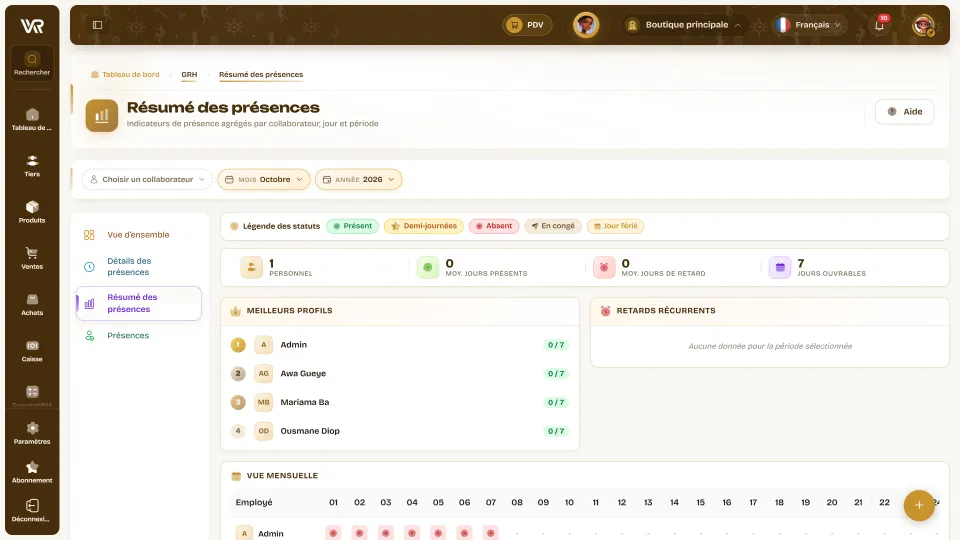The width and height of the screenshot is (960, 540).
Task: Click the 0/7 badge for Awa Gueye
Action: pyautogui.click(x=556, y=373)
